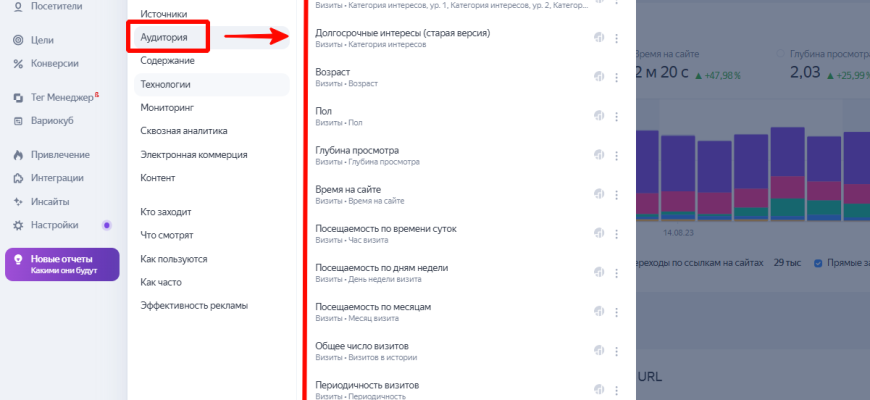870x400 pixels.
Task: Open the Посещаемость по дням недели report
Action: [381, 268]
